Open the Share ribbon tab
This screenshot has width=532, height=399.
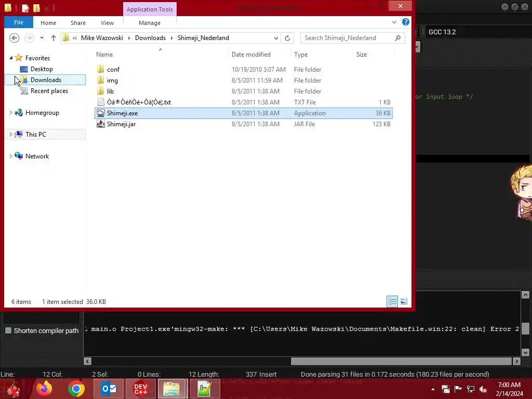click(x=78, y=23)
